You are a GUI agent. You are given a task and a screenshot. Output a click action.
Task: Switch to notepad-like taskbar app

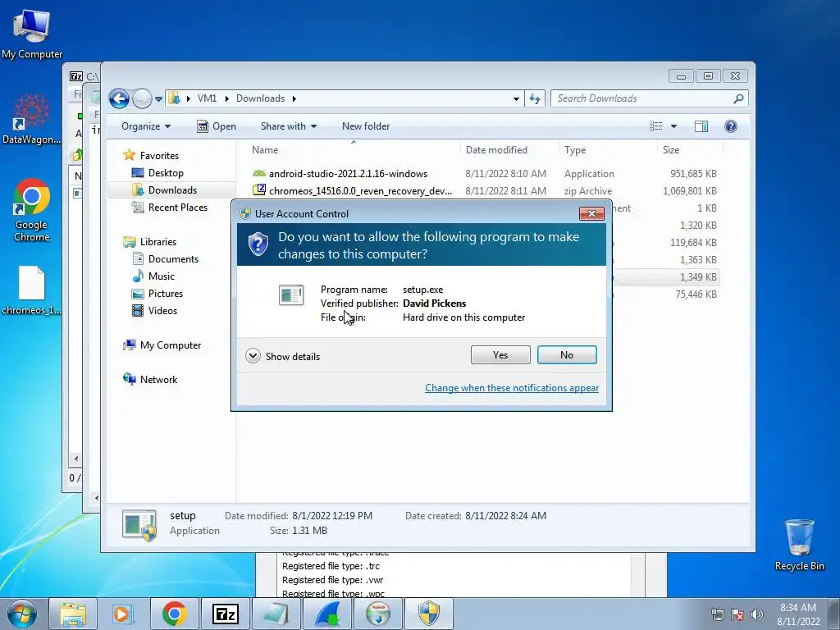coord(276,614)
